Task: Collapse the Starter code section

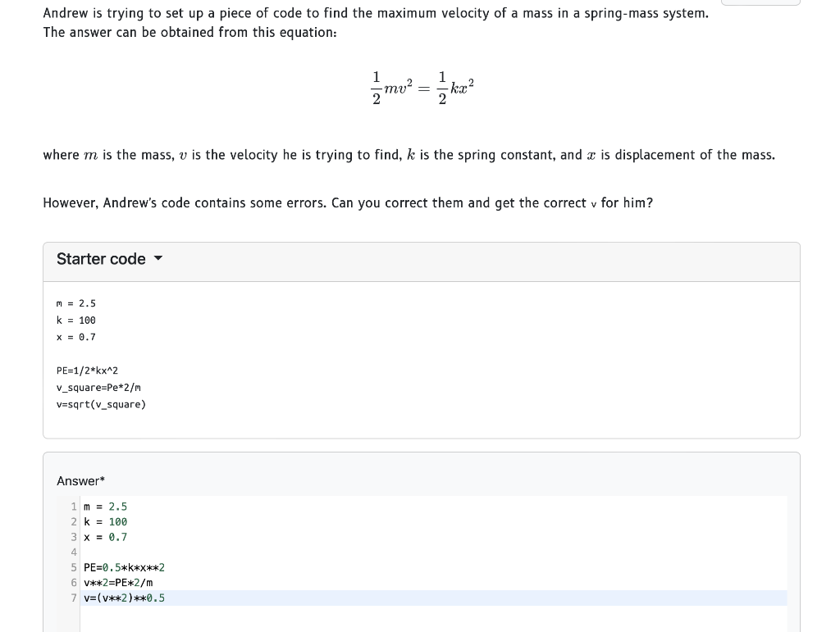Action: [100, 259]
